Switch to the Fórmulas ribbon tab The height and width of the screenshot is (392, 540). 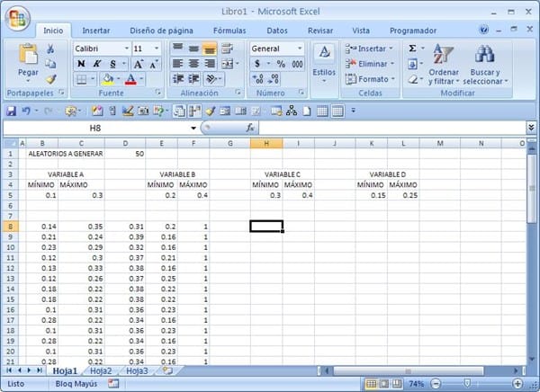[x=229, y=30]
